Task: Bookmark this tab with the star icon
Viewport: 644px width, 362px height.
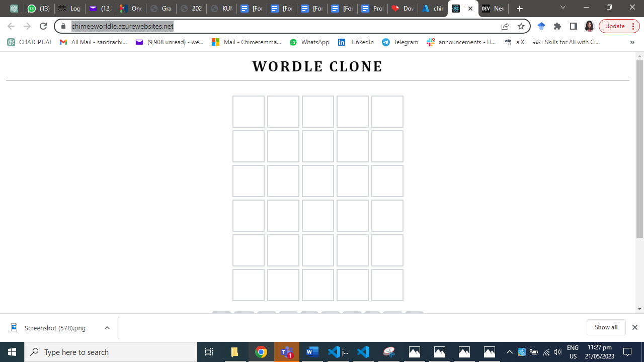Action: click(521, 26)
